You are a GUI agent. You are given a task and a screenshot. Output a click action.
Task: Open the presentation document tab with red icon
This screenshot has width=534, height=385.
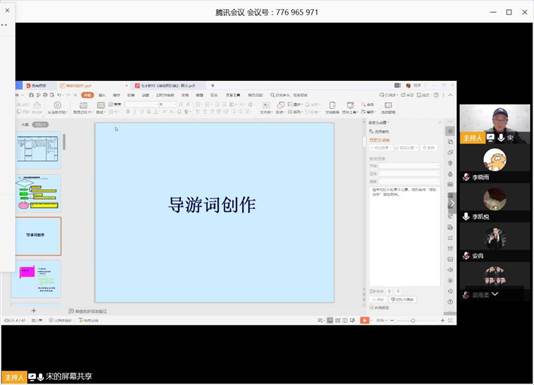(169, 86)
